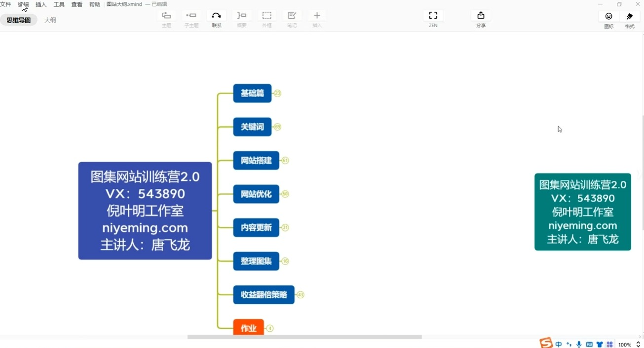Image resolution: width=644 pixels, height=348 pixels.
Task: Open the 分享 share icon
Action: click(x=481, y=16)
